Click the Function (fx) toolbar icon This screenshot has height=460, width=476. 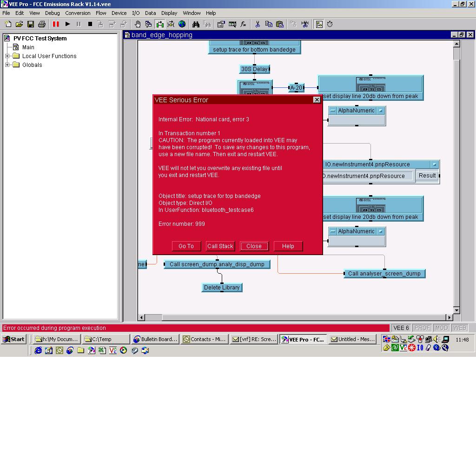(x=243, y=24)
